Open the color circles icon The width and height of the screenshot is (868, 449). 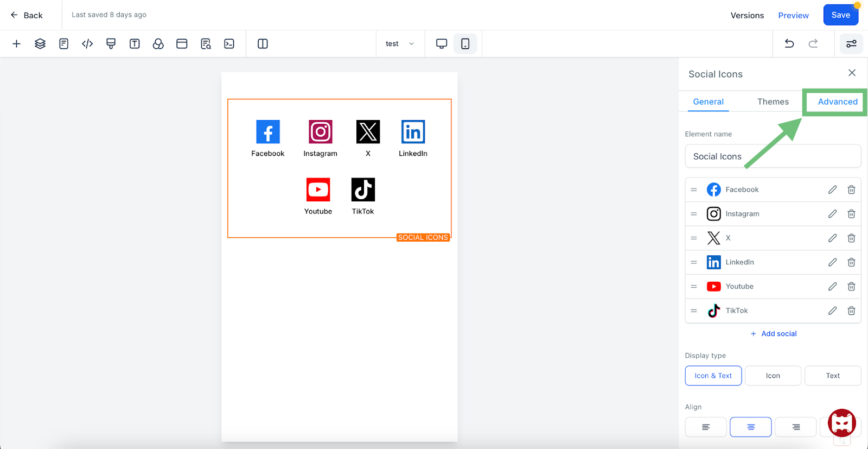pyautogui.click(x=158, y=44)
